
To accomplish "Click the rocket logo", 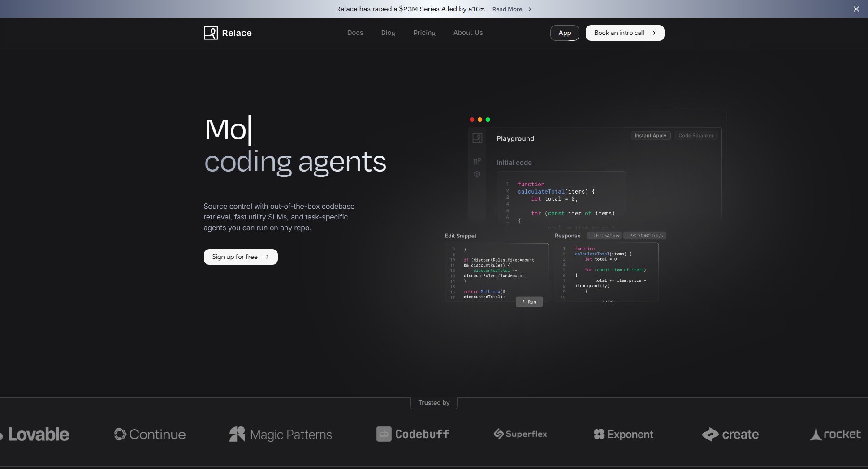I will (834, 434).
